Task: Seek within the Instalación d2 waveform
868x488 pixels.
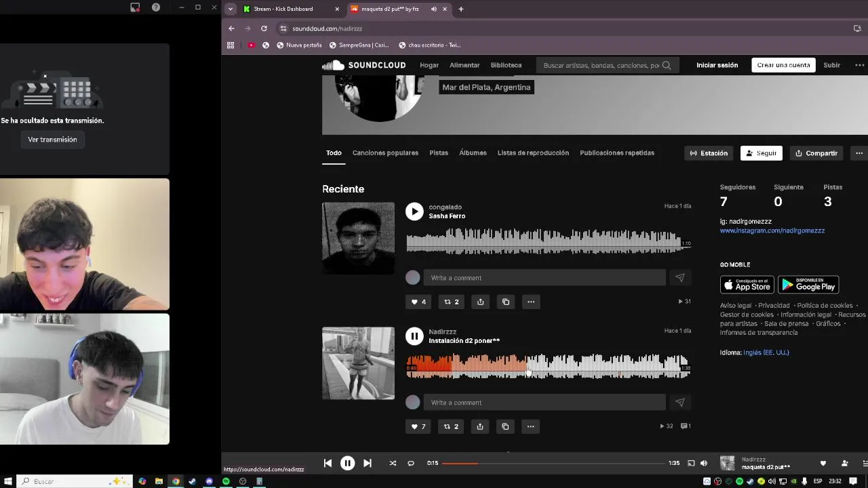Action: (x=548, y=367)
